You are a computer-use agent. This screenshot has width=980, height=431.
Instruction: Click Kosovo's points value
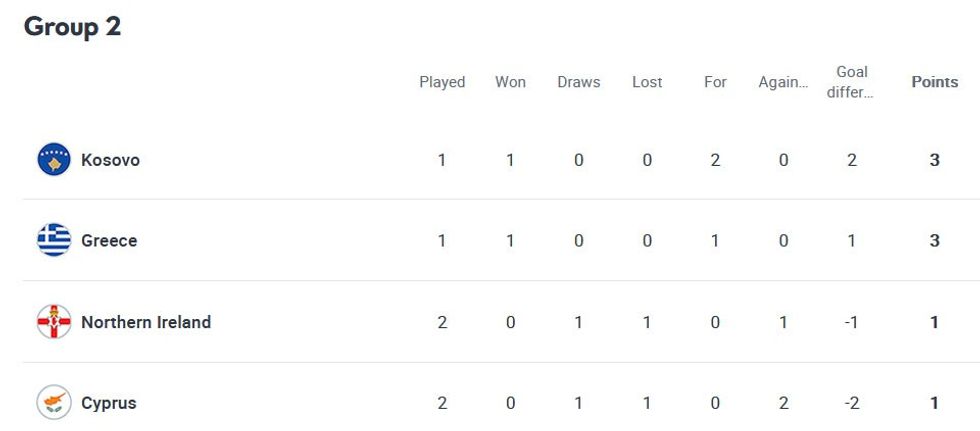click(x=934, y=160)
